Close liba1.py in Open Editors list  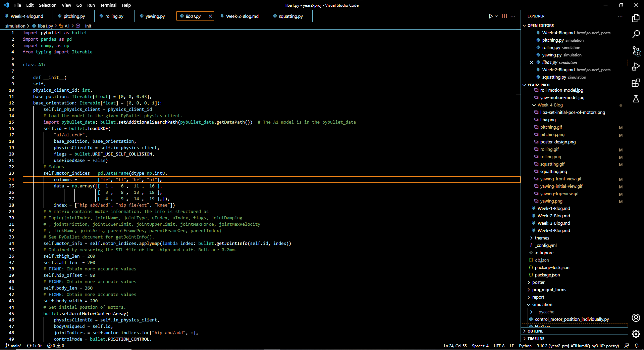point(532,62)
